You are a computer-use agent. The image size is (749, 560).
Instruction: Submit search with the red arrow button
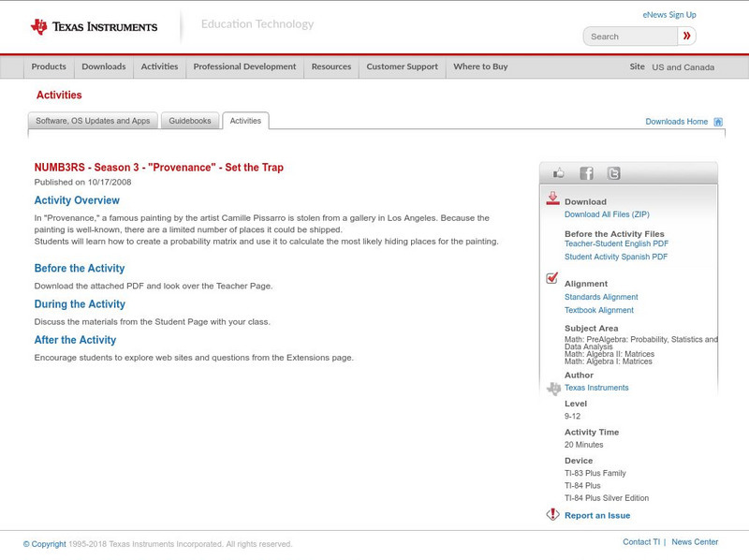[x=686, y=36]
